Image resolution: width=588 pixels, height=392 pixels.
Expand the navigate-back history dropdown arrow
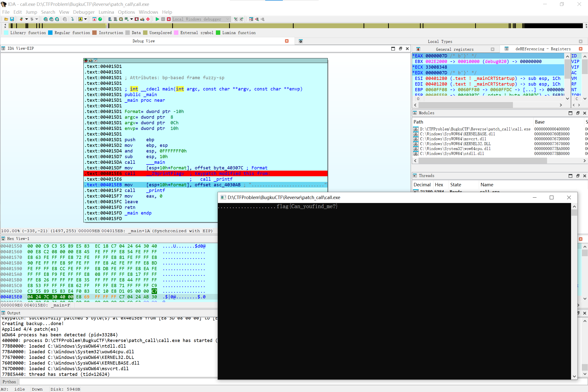tap(27, 19)
